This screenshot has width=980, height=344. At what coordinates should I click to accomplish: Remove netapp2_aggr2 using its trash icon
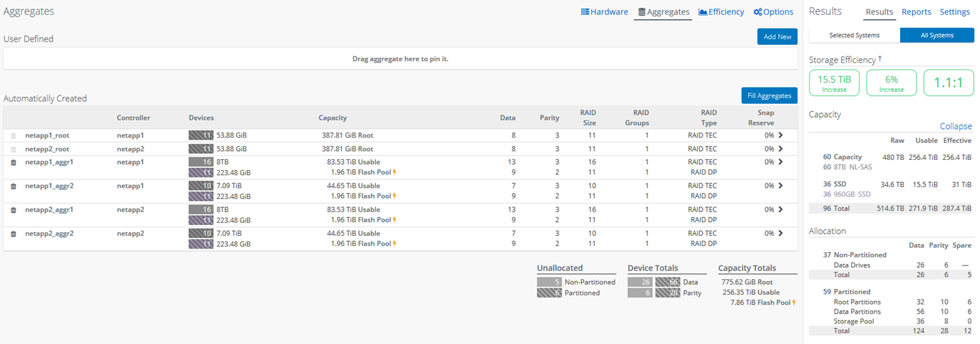(13, 234)
